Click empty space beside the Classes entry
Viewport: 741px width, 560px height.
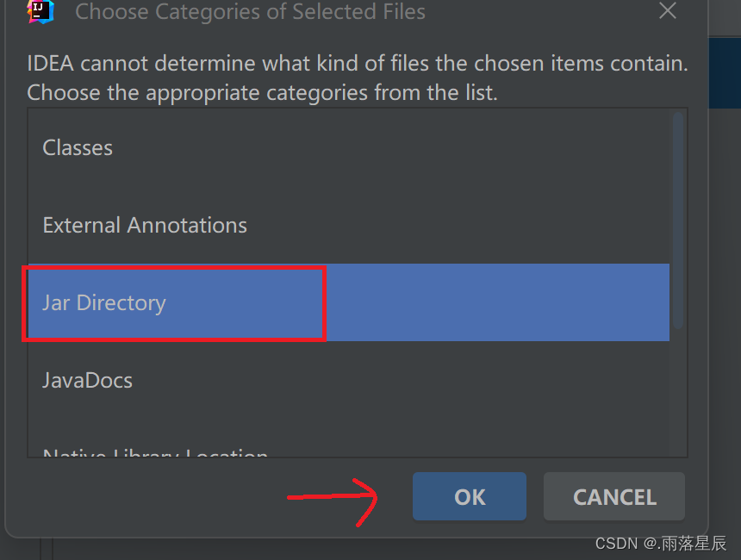[x=391, y=148]
